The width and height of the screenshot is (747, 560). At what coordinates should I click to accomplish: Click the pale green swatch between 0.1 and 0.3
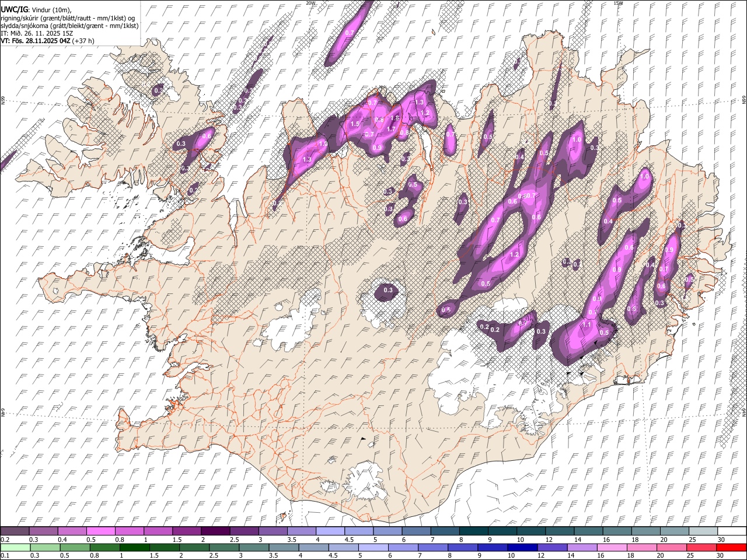coord(15,547)
